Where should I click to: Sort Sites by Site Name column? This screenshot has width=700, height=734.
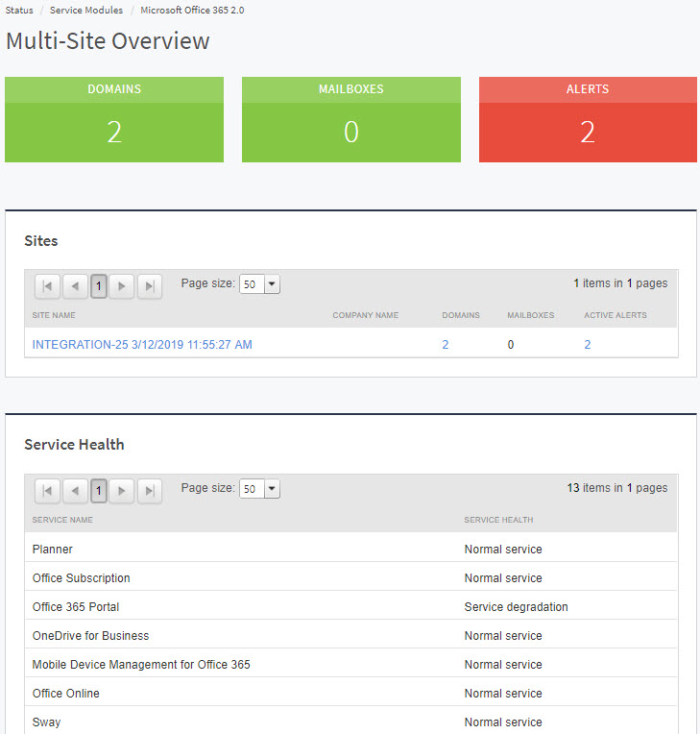pyautogui.click(x=54, y=315)
